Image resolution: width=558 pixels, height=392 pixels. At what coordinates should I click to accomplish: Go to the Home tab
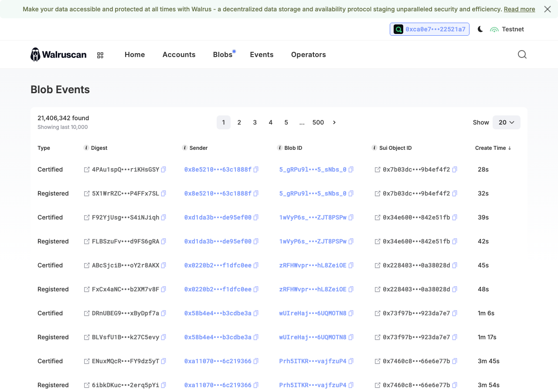click(x=135, y=54)
